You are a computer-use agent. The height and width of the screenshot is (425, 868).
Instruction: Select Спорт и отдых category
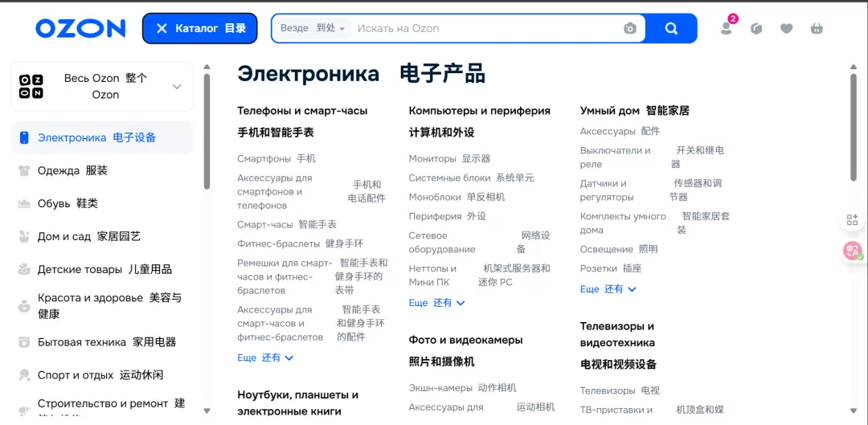click(100, 375)
